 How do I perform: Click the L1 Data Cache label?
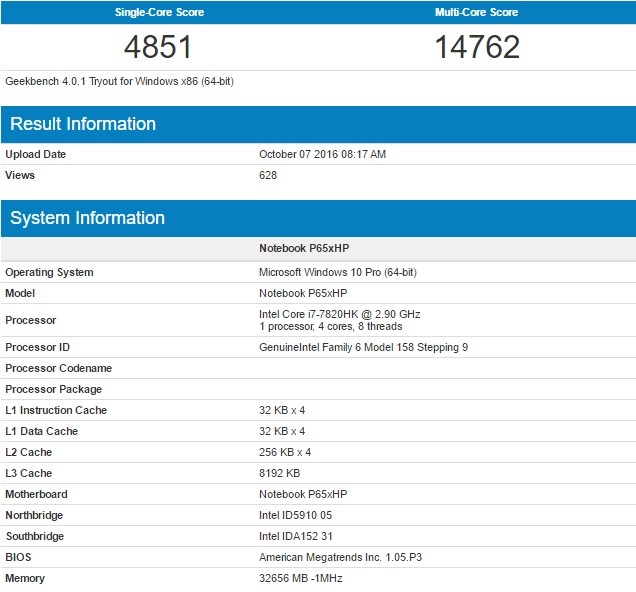pos(41,431)
